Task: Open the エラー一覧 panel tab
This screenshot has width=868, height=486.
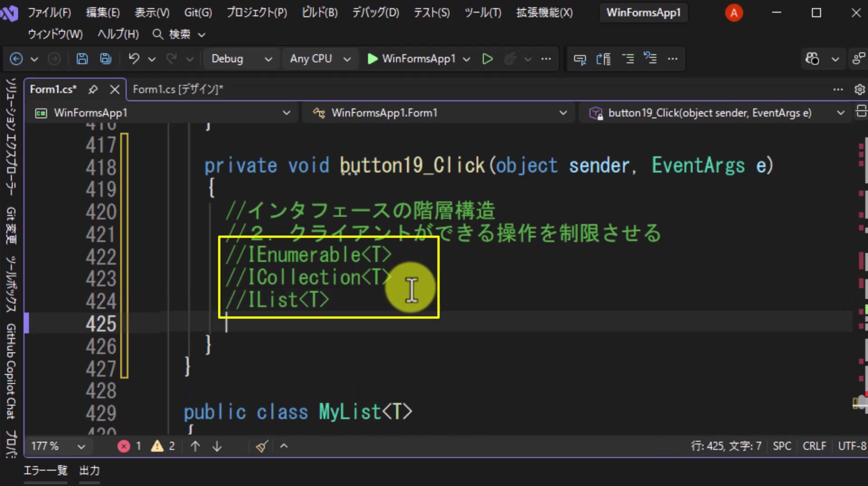Action: point(45,471)
